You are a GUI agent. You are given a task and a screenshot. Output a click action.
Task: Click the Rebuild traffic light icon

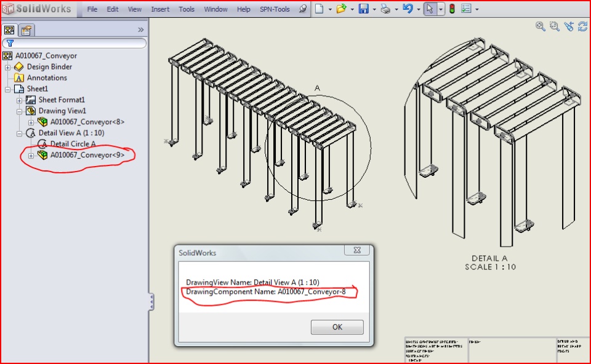coord(452,9)
